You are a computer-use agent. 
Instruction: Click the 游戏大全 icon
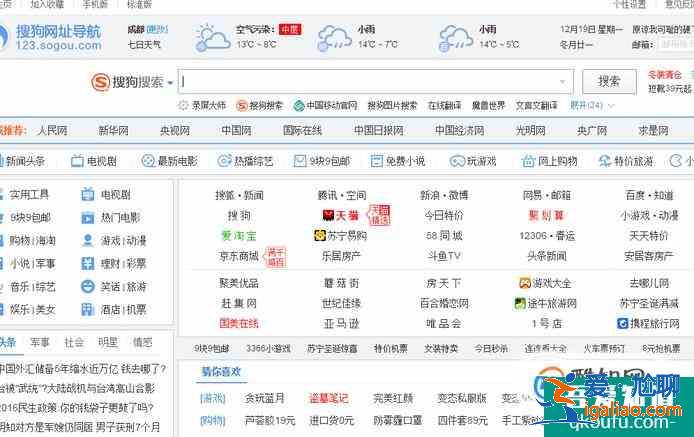[x=525, y=282]
